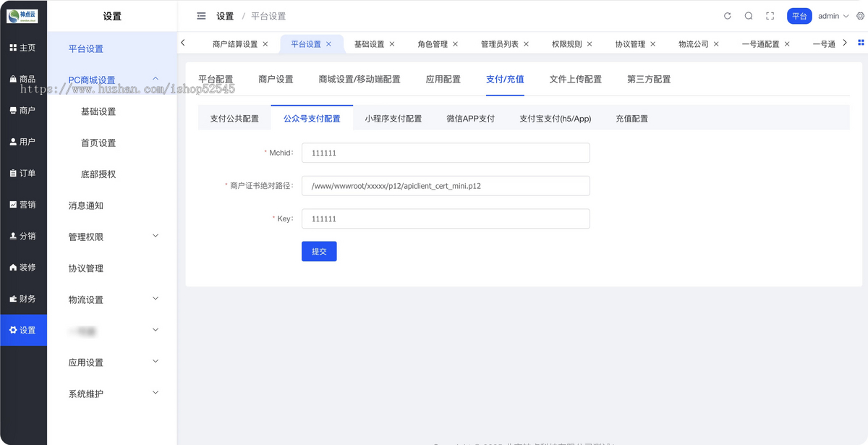868x445 pixels.
Task: Open the 财务 finance sidebar icon
Action: [13, 299]
